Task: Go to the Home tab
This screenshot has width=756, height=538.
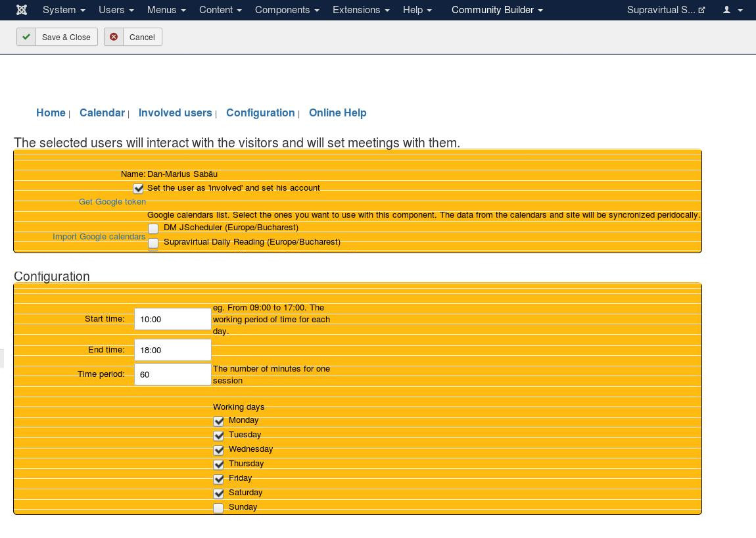Action: point(51,113)
